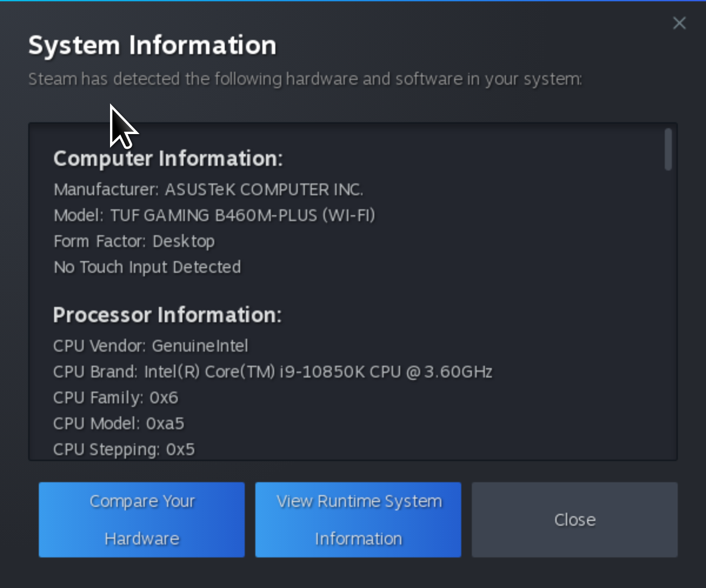Click the View Runtime System Information button
Screen dimensions: 706x588
(358, 520)
